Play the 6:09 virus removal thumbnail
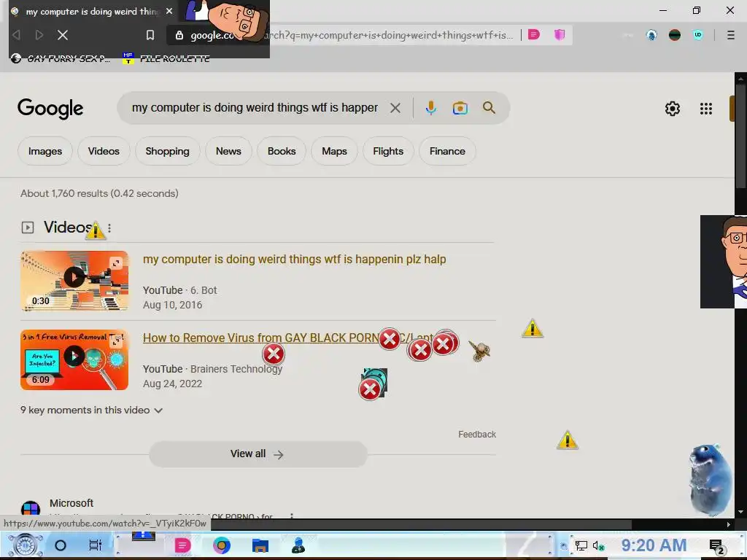747x560 pixels. pyautogui.click(x=74, y=359)
